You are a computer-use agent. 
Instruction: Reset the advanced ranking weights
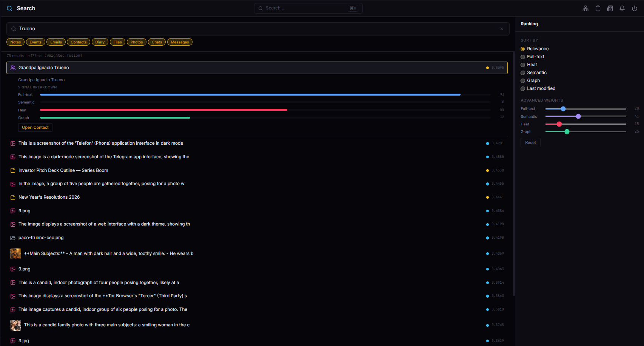530,142
